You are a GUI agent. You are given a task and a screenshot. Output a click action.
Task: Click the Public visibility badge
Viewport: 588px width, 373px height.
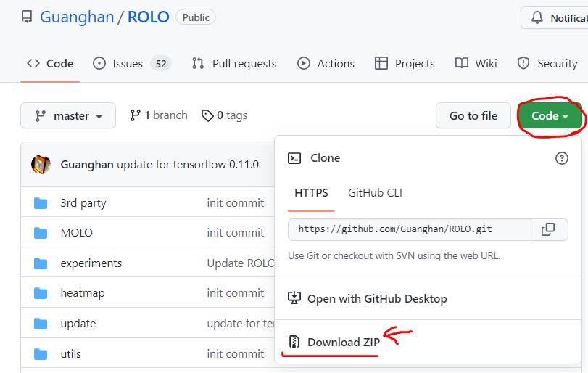point(196,17)
